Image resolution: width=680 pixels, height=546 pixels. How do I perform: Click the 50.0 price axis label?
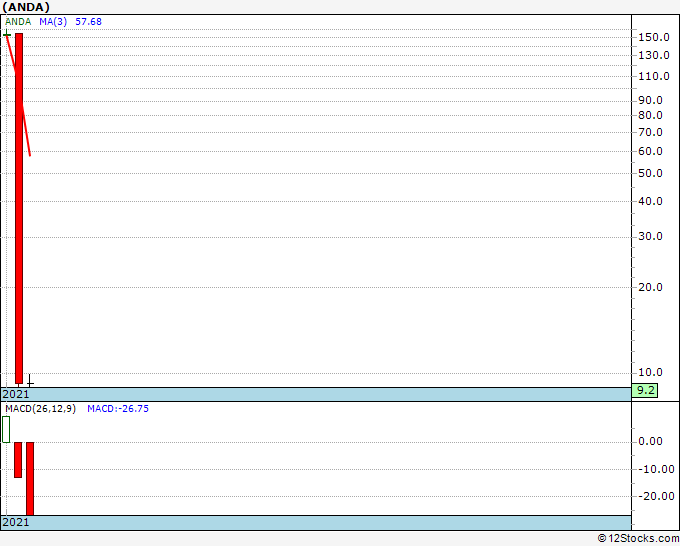pos(651,173)
